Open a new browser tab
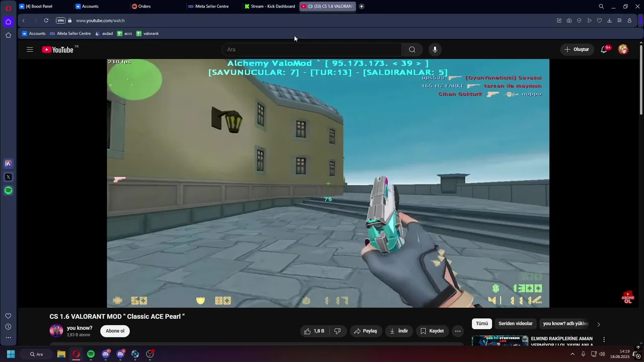Screen dimensions: 644x362 (x=361, y=7)
